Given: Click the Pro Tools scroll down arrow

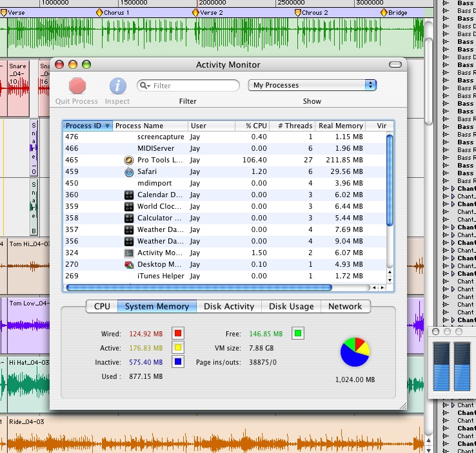Looking at the screenshot, I should (x=428, y=450).
